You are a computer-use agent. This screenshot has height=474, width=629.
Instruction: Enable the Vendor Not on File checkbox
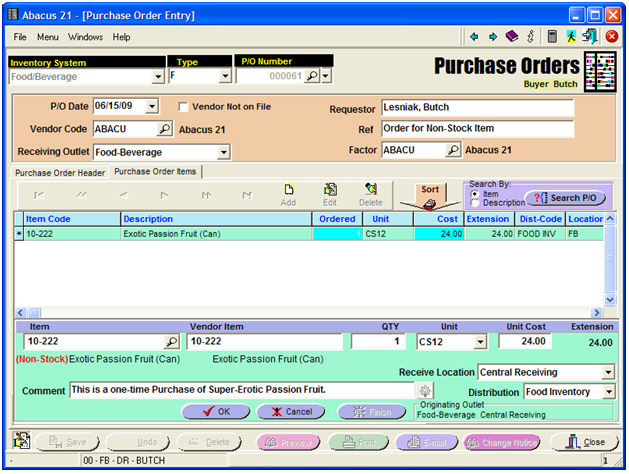pyautogui.click(x=182, y=107)
